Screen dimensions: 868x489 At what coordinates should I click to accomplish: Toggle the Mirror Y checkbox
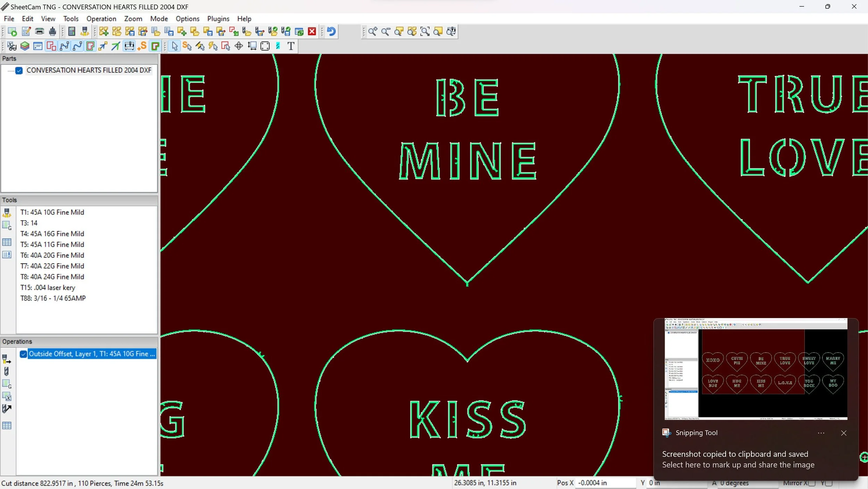[x=829, y=483]
